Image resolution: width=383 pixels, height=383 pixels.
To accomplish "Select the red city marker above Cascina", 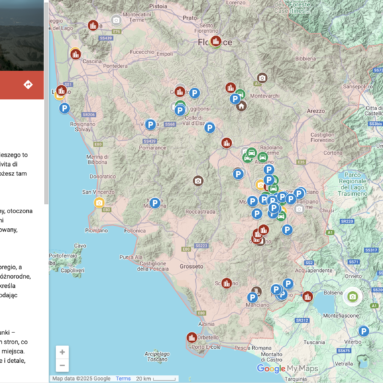I will [x=76, y=54].
